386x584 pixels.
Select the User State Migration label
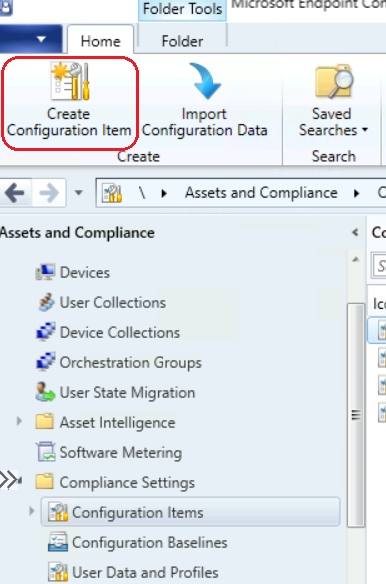click(x=127, y=392)
